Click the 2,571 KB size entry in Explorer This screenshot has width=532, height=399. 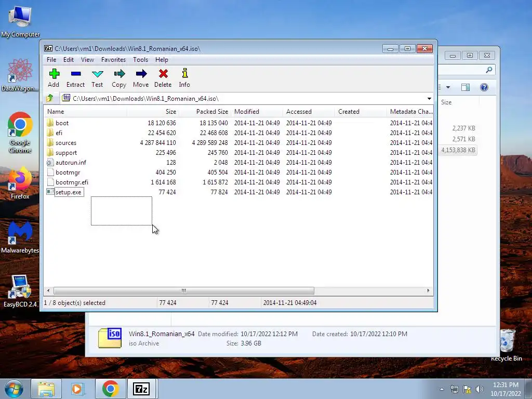(x=463, y=139)
